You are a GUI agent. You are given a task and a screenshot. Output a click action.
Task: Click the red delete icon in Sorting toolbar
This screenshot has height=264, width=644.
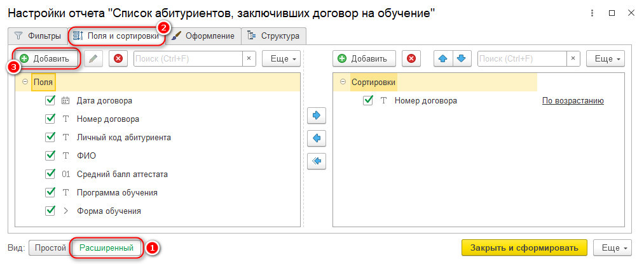(x=411, y=58)
